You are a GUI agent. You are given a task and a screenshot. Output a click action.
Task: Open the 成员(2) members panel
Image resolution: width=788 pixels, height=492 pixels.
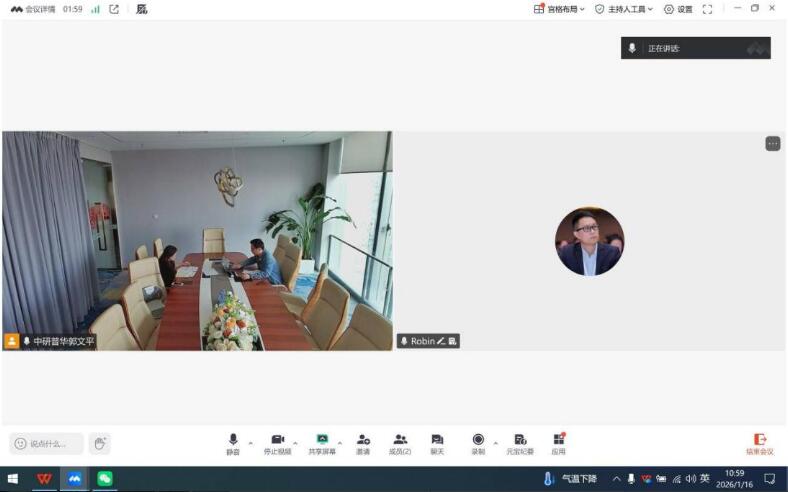(400, 443)
